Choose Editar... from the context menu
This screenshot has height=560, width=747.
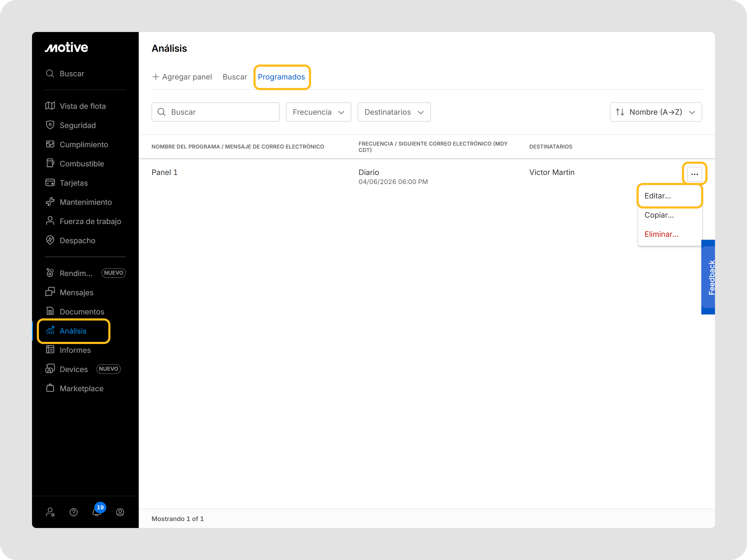(x=658, y=196)
